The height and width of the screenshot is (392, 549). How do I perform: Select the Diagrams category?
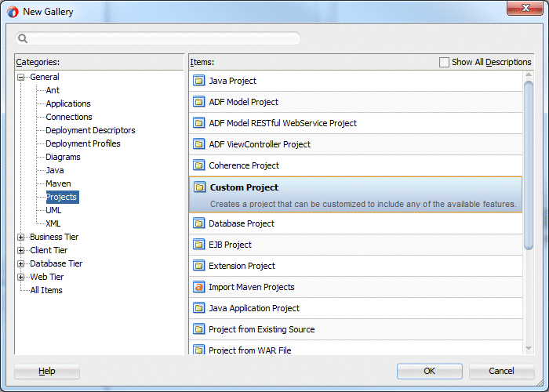[x=63, y=157]
